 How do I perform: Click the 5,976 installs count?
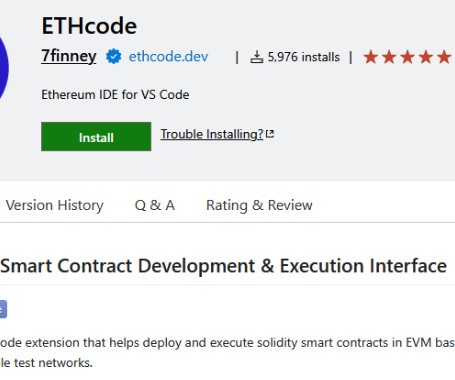point(304,57)
